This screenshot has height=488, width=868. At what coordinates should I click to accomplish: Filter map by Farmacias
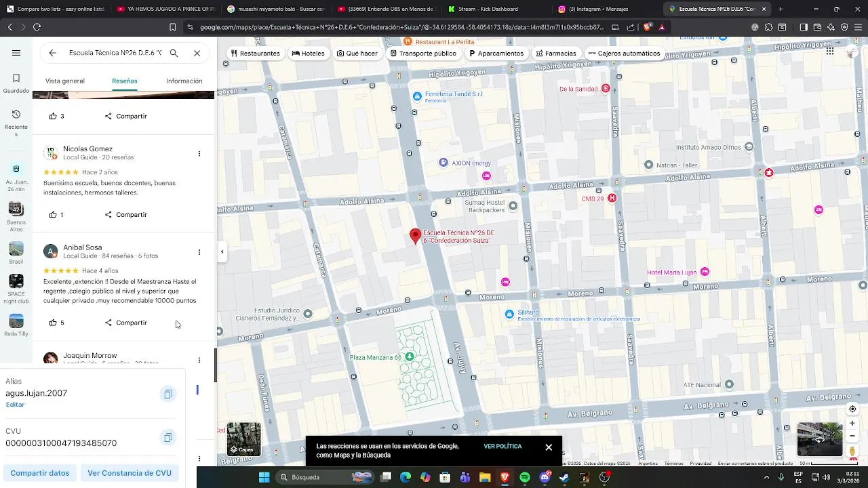pyautogui.click(x=556, y=54)
